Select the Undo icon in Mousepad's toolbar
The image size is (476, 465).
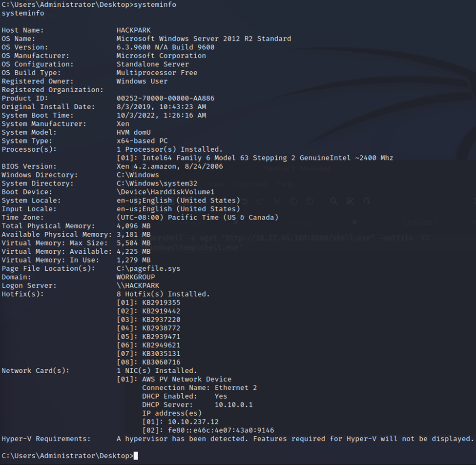click(x=245, y=202)
